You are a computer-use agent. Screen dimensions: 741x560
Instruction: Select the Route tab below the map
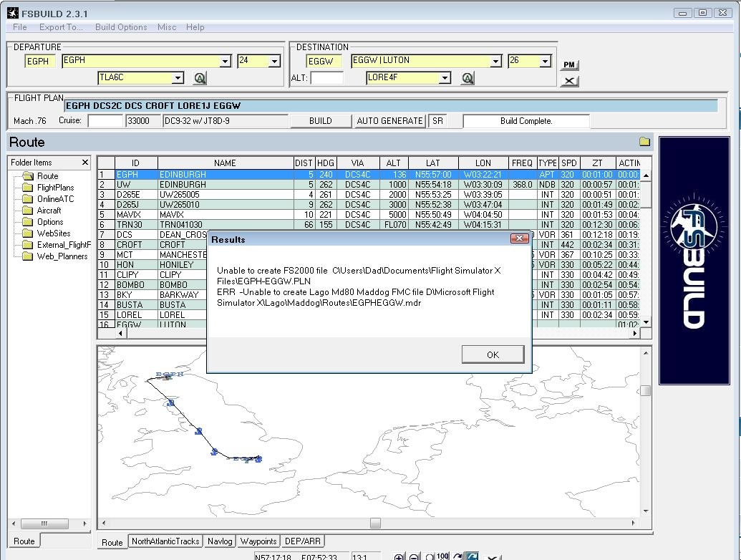coord(112,542)
